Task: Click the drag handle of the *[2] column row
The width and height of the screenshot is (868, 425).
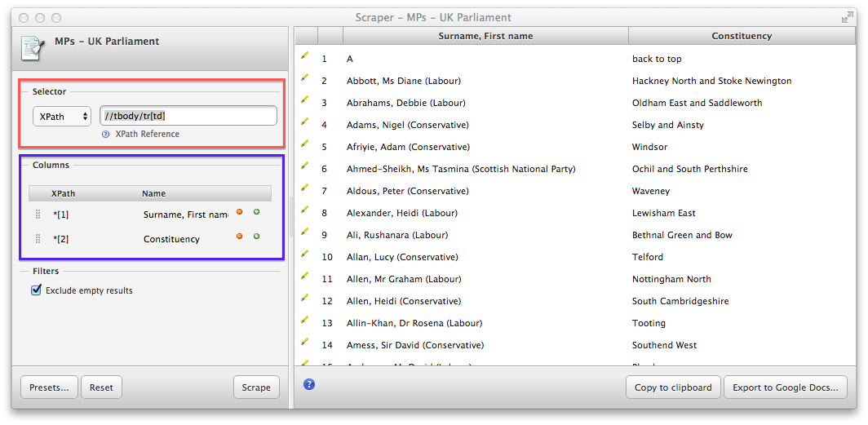Action: pyautogui.click(x=38, y=238)
